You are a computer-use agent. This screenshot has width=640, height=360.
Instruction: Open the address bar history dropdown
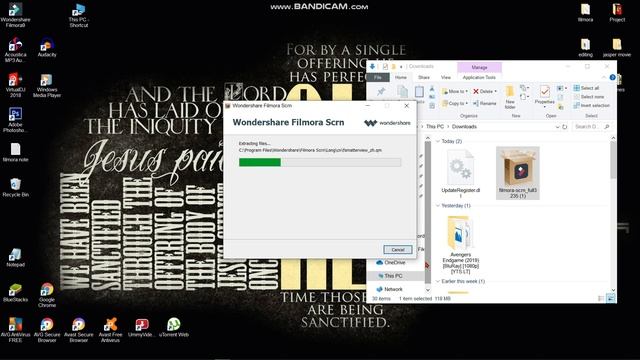557,127
